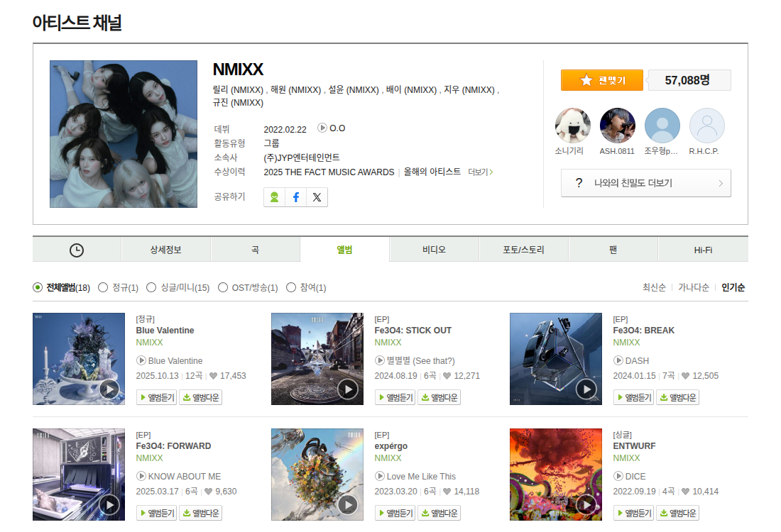Viewport: 781px width, 532px height.
Task: Switch to 상세정보 tab
Action: tap(166, 250)
